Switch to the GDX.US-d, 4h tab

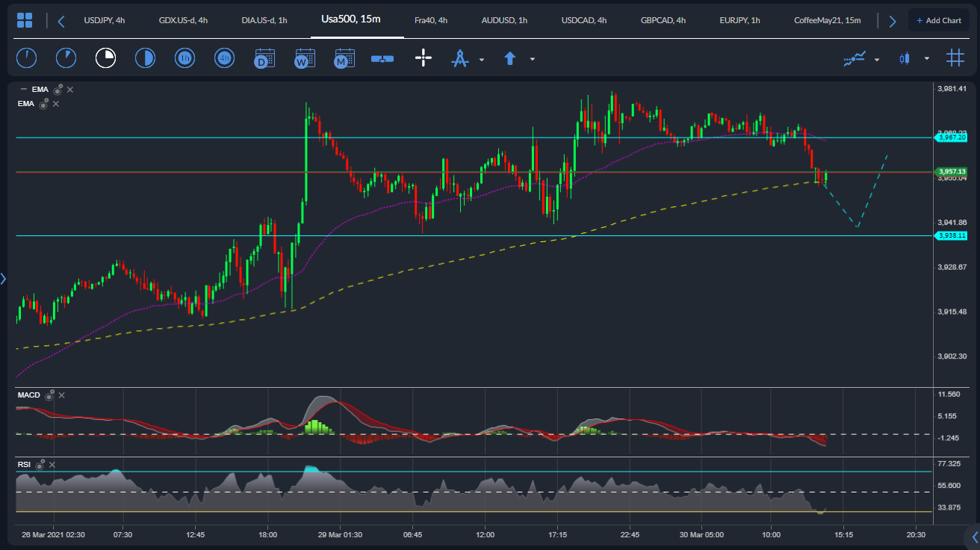pyautogui.click(x=183, y=20)
